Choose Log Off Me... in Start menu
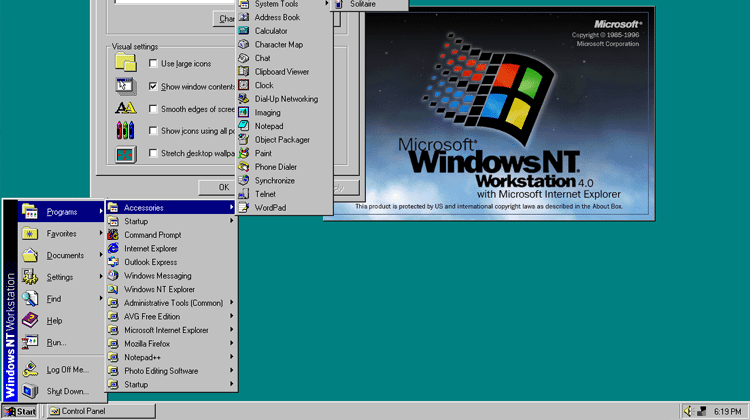The height and width of the screenshot is (420, 750). click(61, 369)
